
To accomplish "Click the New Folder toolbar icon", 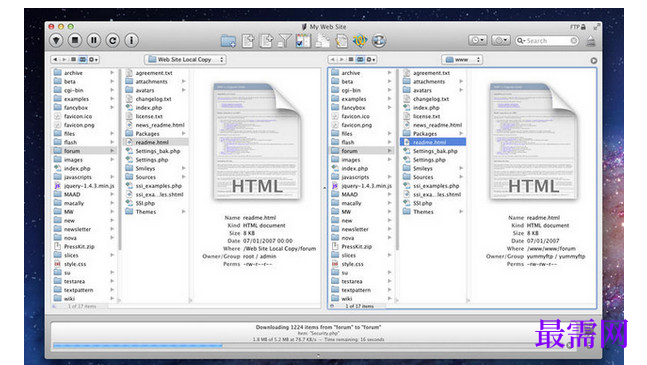I will (x=228, y=41).
